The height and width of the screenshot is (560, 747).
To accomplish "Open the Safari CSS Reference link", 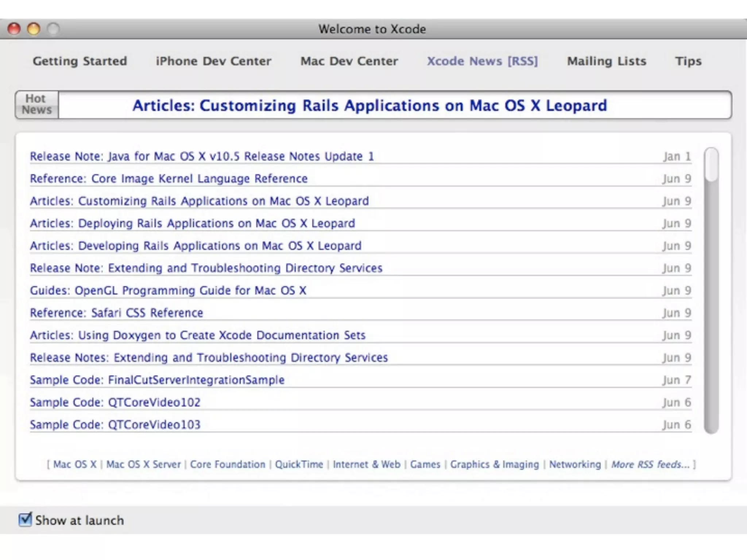I will 116,313.
